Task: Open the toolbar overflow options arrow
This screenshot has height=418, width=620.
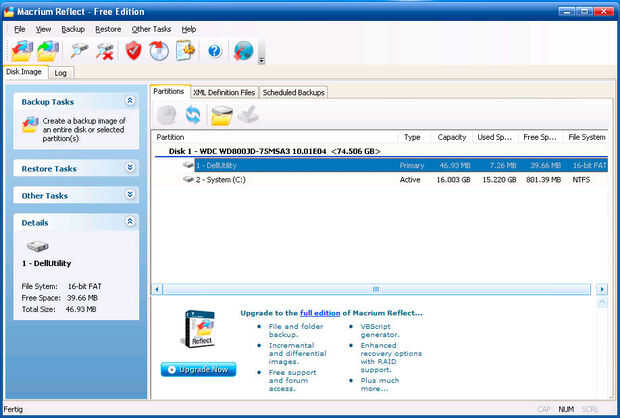Action: (261, 60)
